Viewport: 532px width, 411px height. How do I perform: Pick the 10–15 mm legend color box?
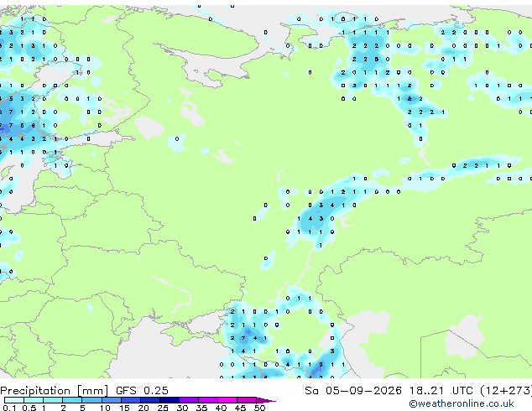point(111,400)
